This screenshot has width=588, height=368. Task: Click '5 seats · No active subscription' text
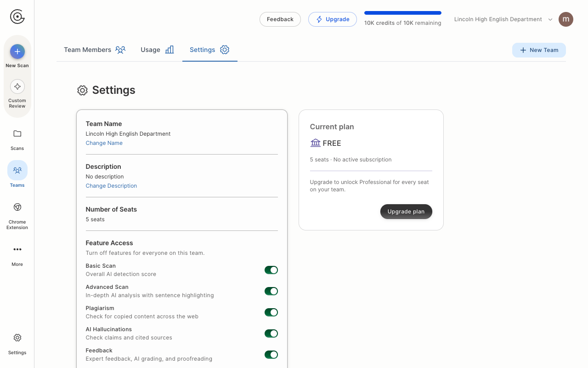coord(351,160)
